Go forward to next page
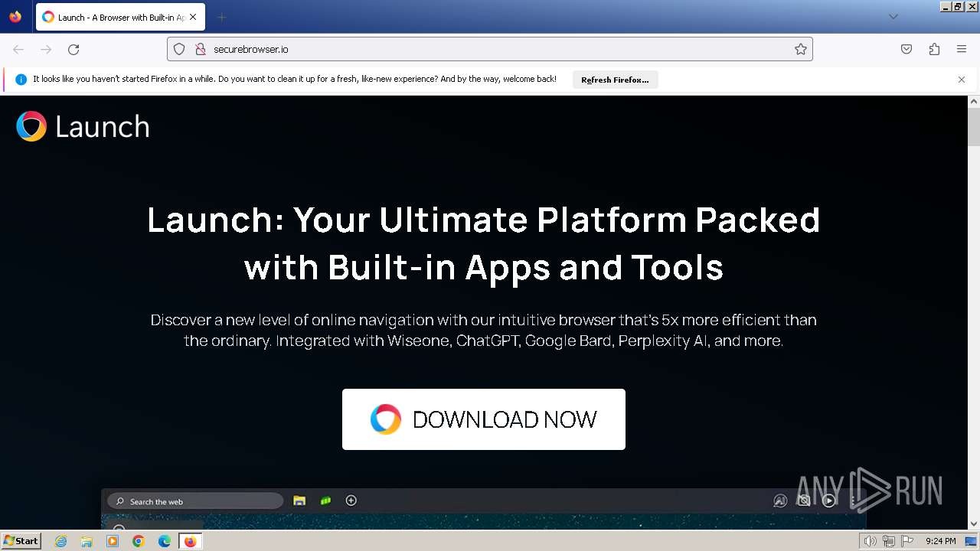The height and width of the screenshot is (551, 980). click(46, 49)
